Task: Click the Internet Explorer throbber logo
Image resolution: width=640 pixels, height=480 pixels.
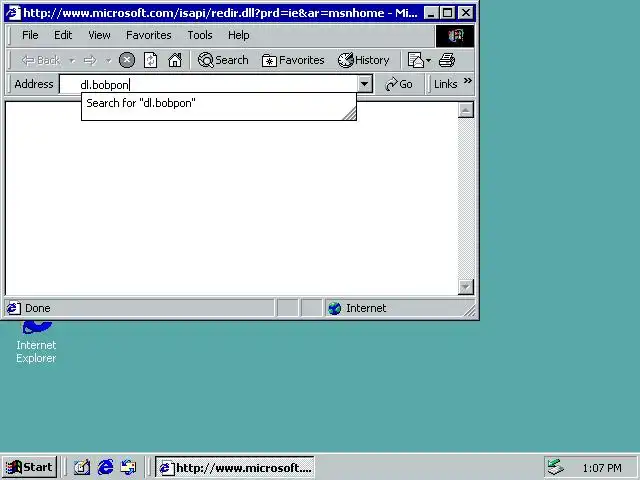Action: click(455, 36)
